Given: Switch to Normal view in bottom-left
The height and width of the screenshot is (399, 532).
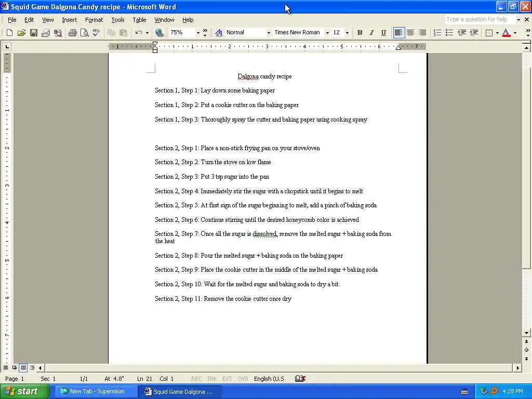Looking at the screenshot, I should [6, 367].
